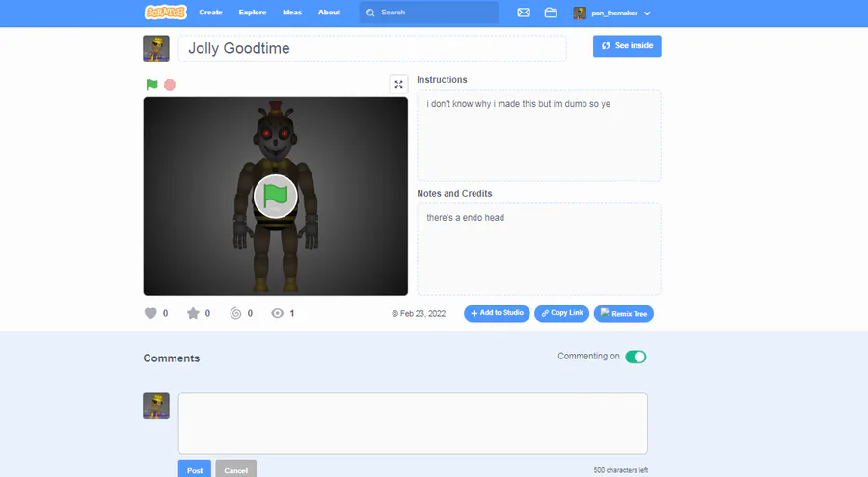This screenshot has width=868, height=477.
Task: Edit the Instructions text box
Action: point(538,136)
